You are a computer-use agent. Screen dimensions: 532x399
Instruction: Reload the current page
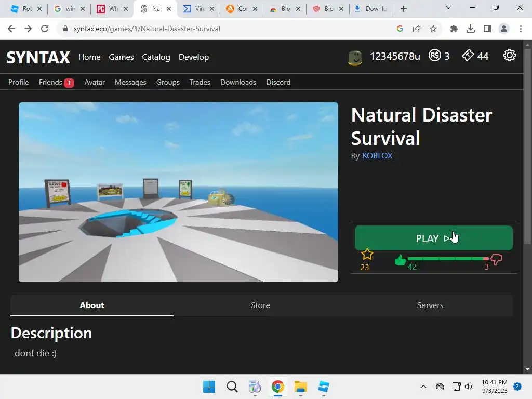45,29
